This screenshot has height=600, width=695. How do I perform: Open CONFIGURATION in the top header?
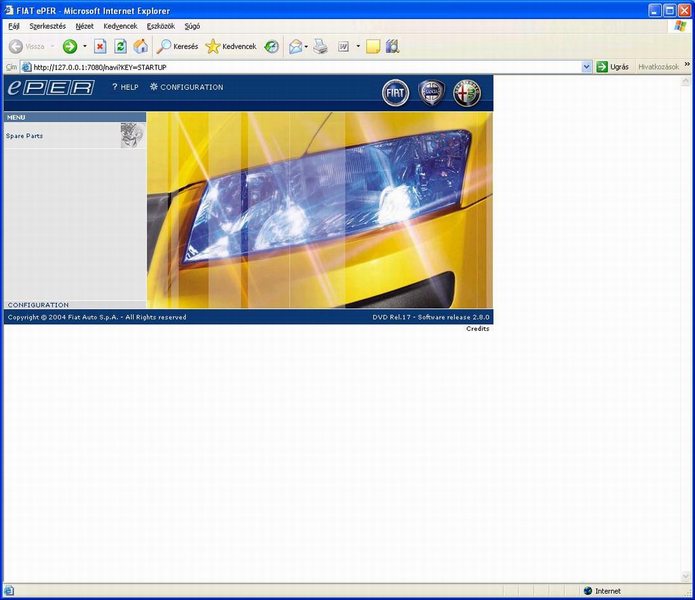(x=187, y=87)
